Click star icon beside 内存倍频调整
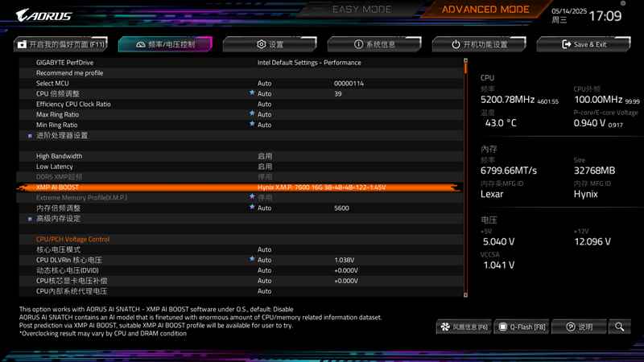 tap(252, 208)
